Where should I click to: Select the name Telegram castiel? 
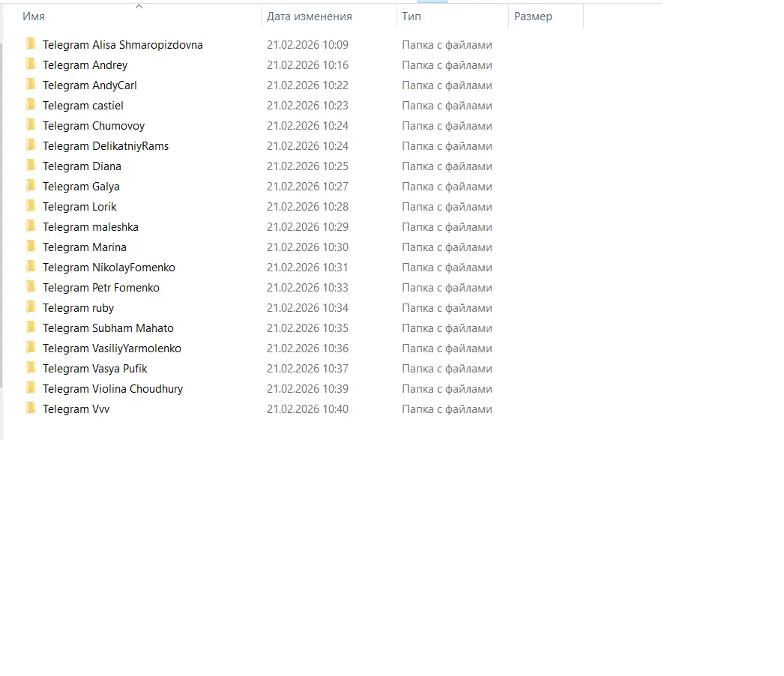(x=83, y=106)
